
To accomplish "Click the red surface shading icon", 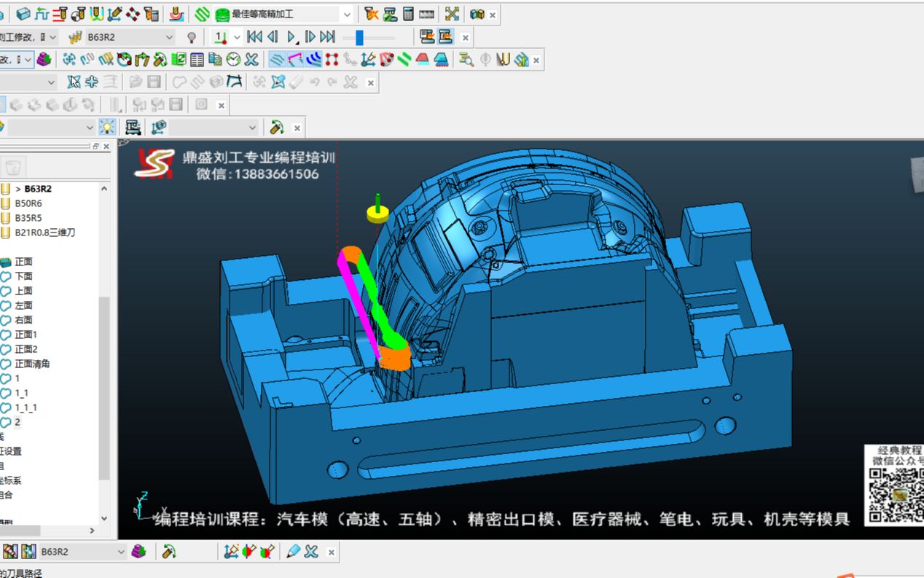I will [x=423, y=60].
